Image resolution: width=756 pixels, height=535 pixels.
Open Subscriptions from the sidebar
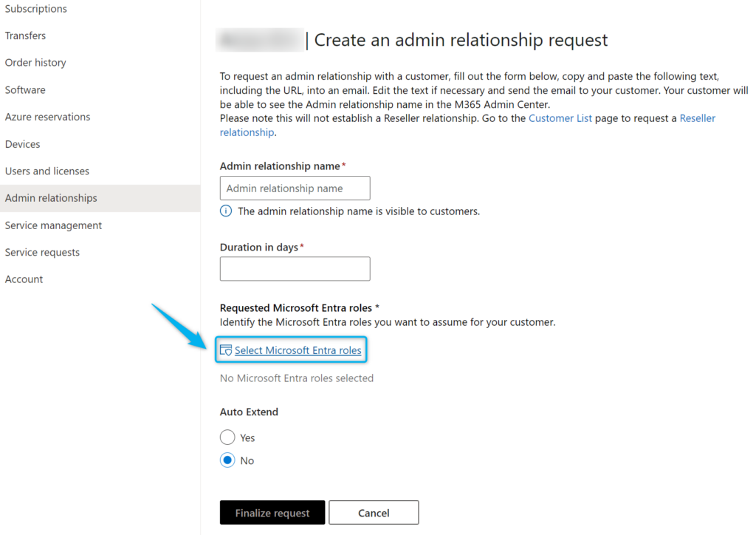click(35, 8)
